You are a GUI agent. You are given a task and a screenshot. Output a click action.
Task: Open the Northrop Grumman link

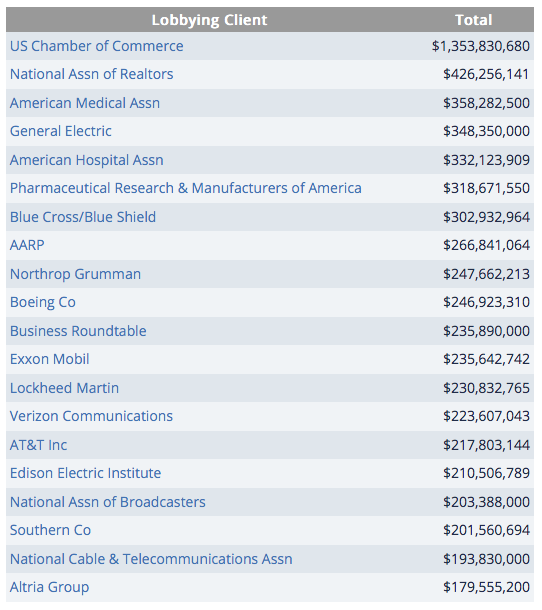pyautogui.click(x=75, y=274)
